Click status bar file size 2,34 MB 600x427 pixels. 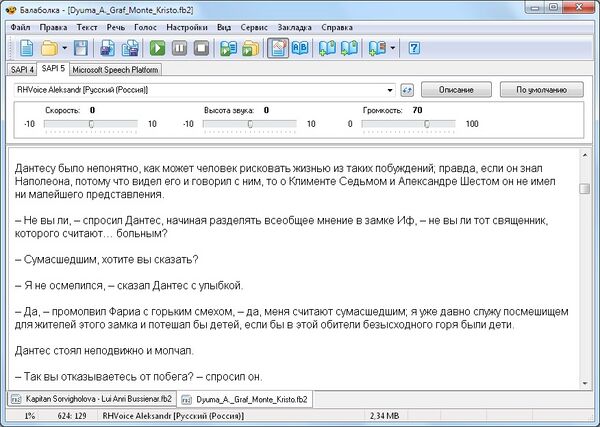click(385, 416)
